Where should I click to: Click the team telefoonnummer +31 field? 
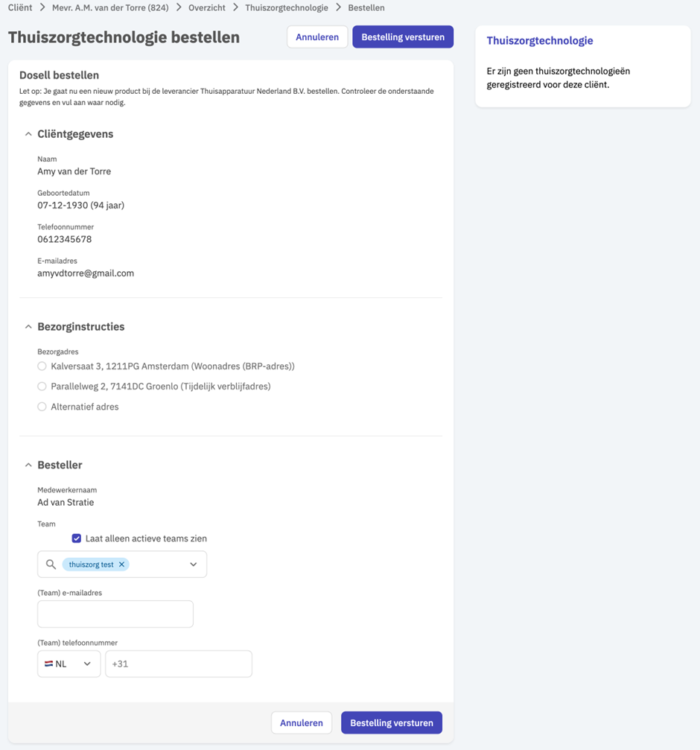tap(178, 664)
